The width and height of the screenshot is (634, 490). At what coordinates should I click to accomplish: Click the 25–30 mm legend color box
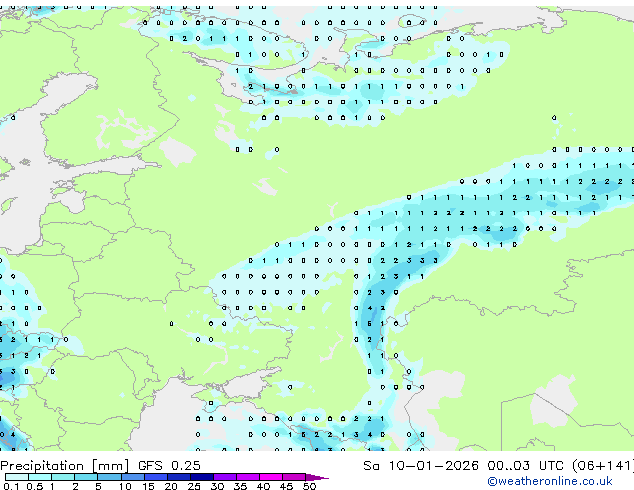tap(201, 477)
